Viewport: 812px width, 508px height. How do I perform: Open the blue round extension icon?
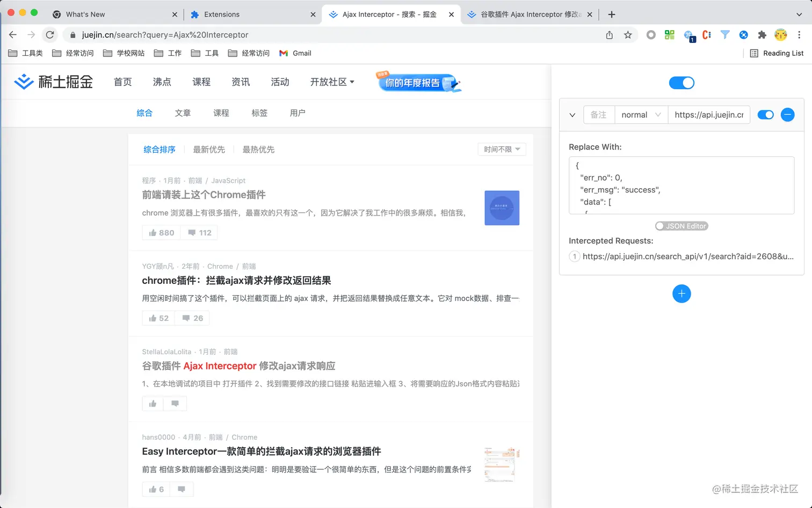(x=744, y=35)
